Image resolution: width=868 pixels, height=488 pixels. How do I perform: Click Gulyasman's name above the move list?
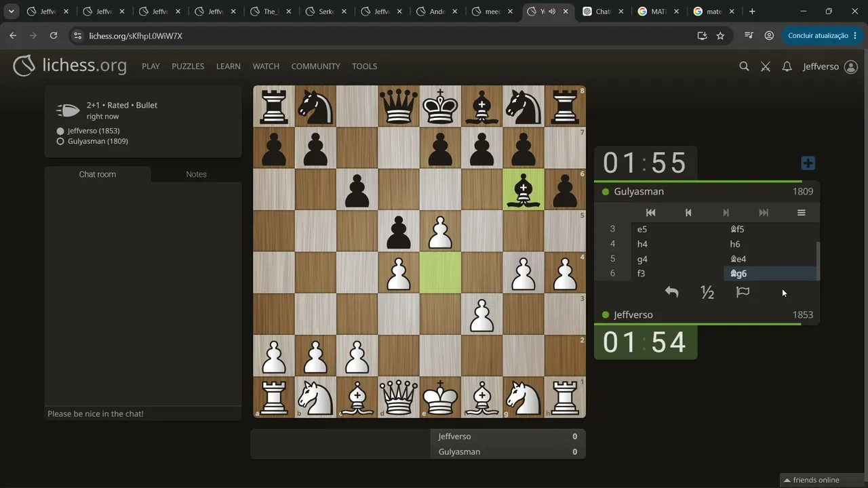tap(639, 192)
